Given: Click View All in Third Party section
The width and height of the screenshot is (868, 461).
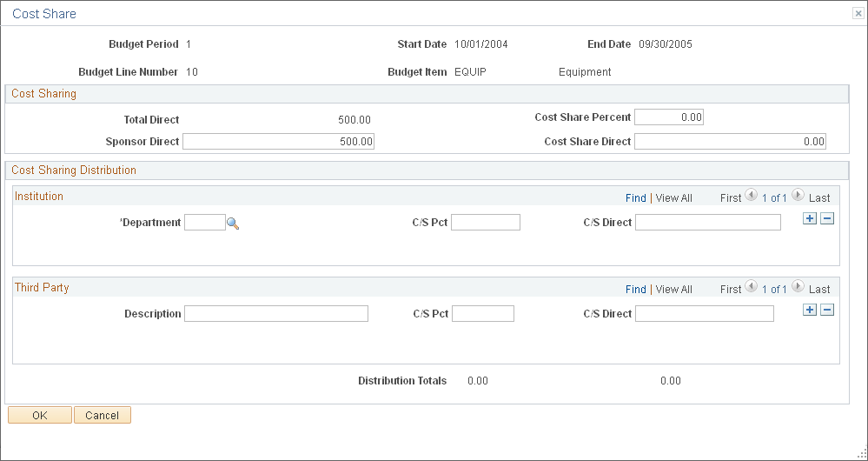Looking at the screenshot, I should coord(673,290).
